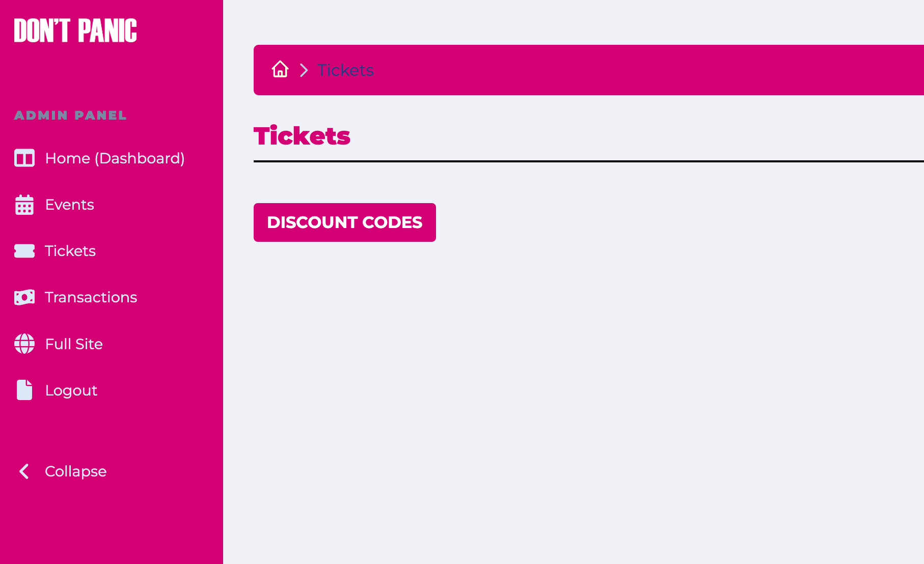
Task: Click the document icon beside Logout
Action: 24,390
